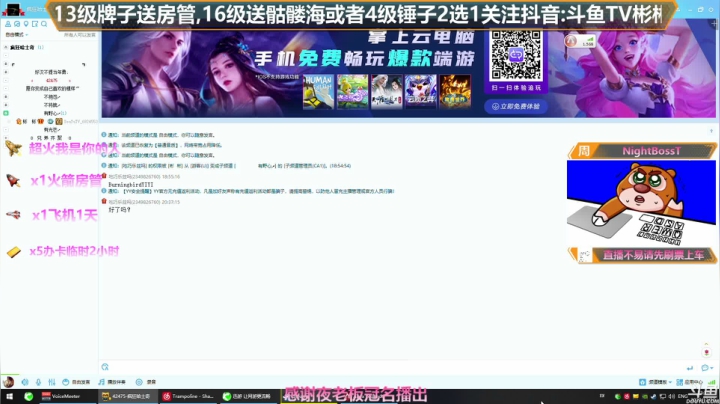Click the user avatar in the bottom bar

click(8, 382)
